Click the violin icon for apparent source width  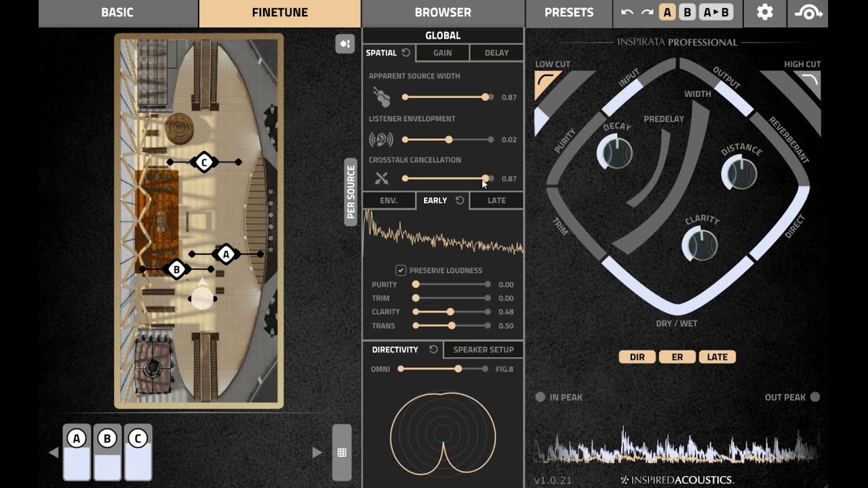tap(382, 97)
